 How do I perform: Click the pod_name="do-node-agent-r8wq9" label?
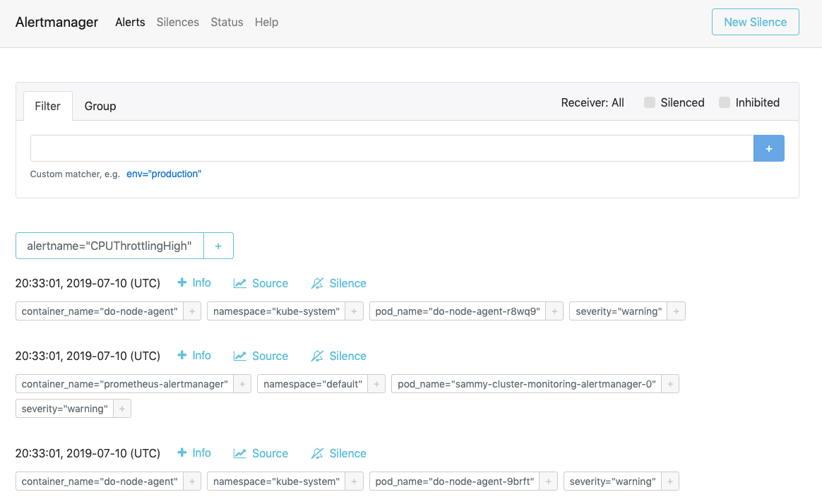click(x=458, y=311)
